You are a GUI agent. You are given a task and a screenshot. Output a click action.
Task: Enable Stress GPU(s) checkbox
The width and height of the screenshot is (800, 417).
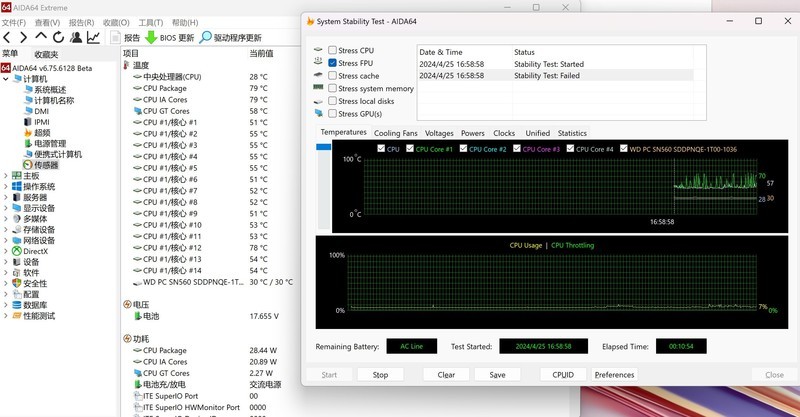(332, 114)
